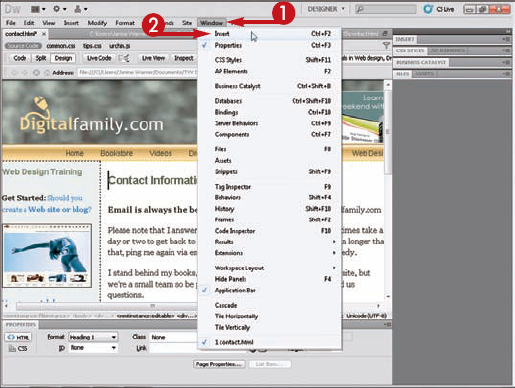Open the Modify menu
This screenshot has height=388, width=515.
97,23
